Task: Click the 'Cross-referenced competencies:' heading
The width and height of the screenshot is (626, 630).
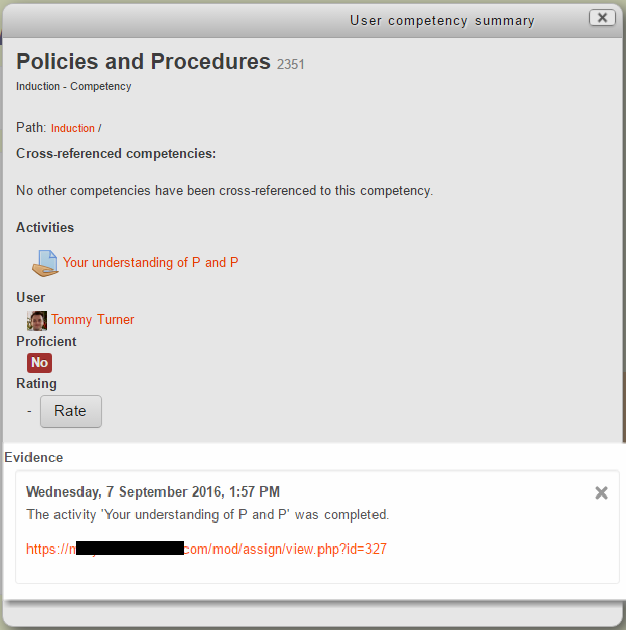Action: pyautogui.click(x=116, y=154)
